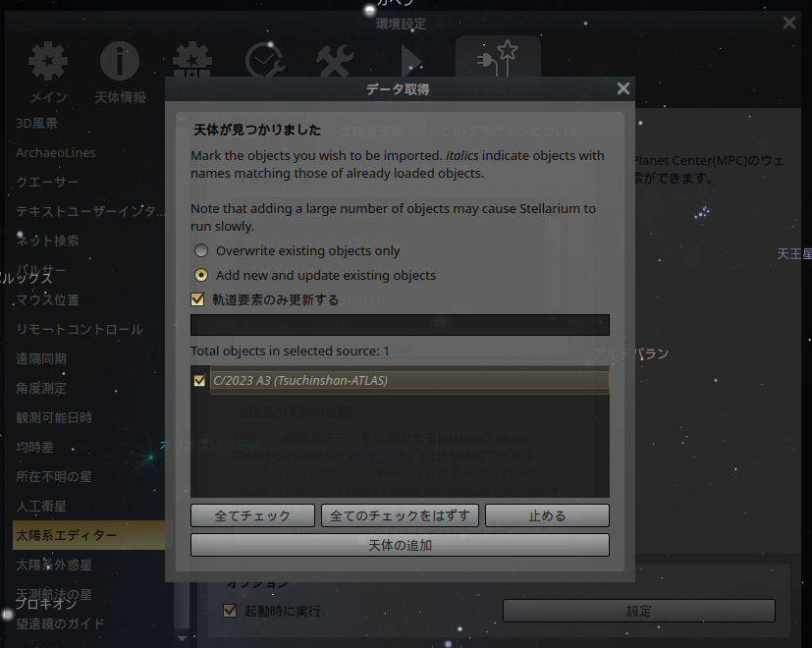Open the time clock tab icon
Viewport: 812px width, 648px height.
click(x=265, y=60)
